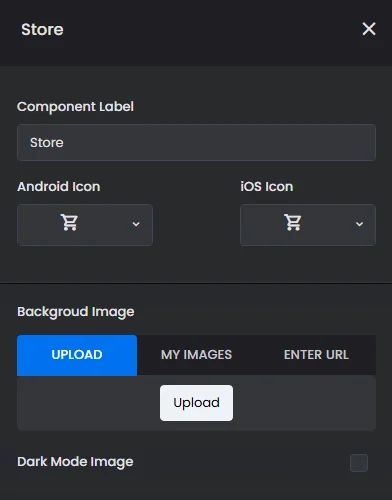Click the iOS shopping cart icon
392x500 pixels.
click(x=292, y=222)
